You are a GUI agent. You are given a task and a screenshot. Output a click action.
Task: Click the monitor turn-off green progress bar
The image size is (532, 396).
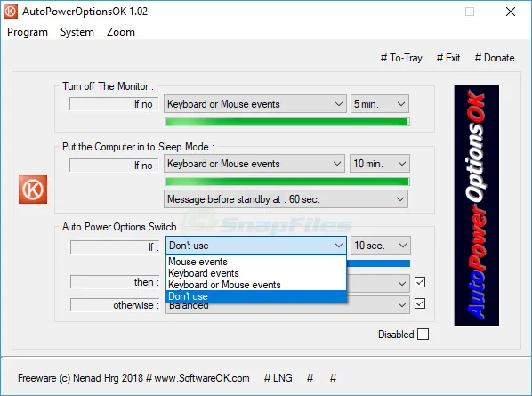click(x=287, y=122)
